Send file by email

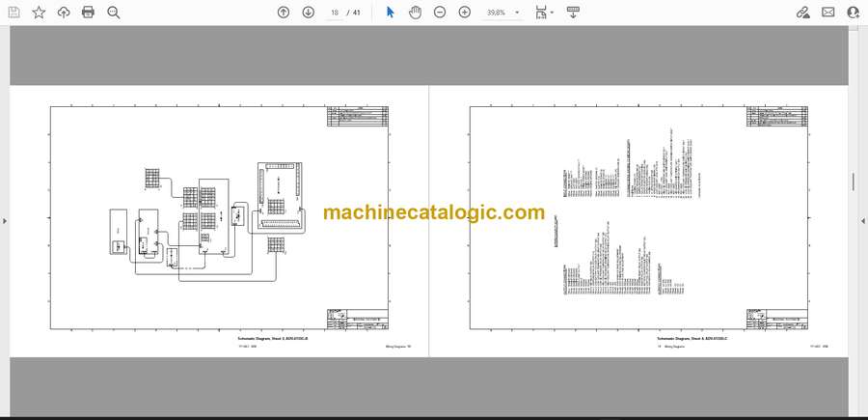(x=828, y=13)
